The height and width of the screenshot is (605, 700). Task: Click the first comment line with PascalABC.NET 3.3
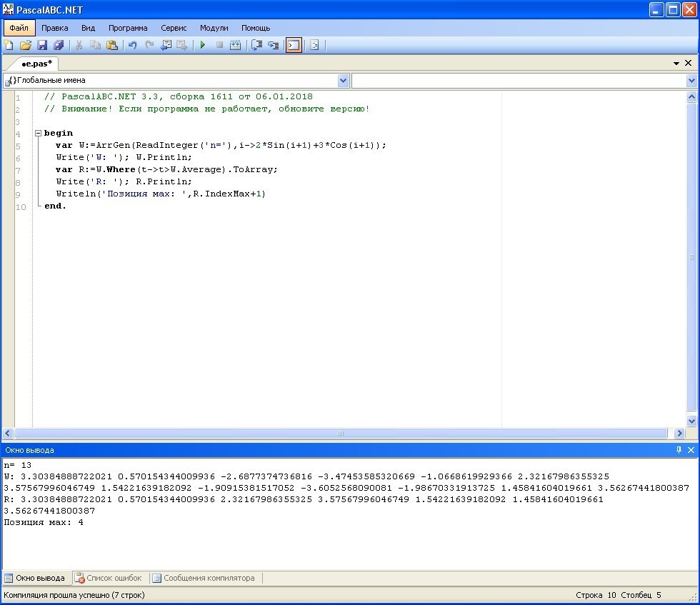pyautogui.click(x=178, y=96)
